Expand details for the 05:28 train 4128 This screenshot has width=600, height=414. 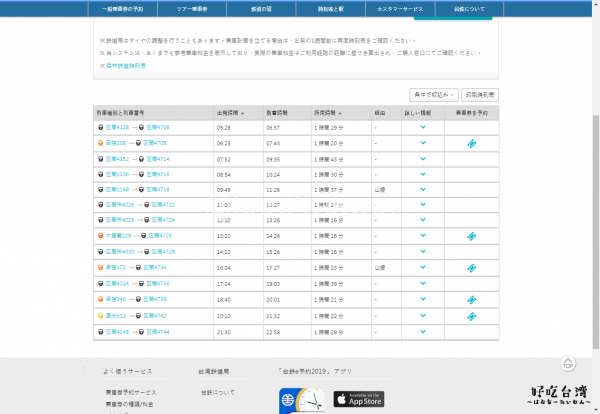(422, 128)
